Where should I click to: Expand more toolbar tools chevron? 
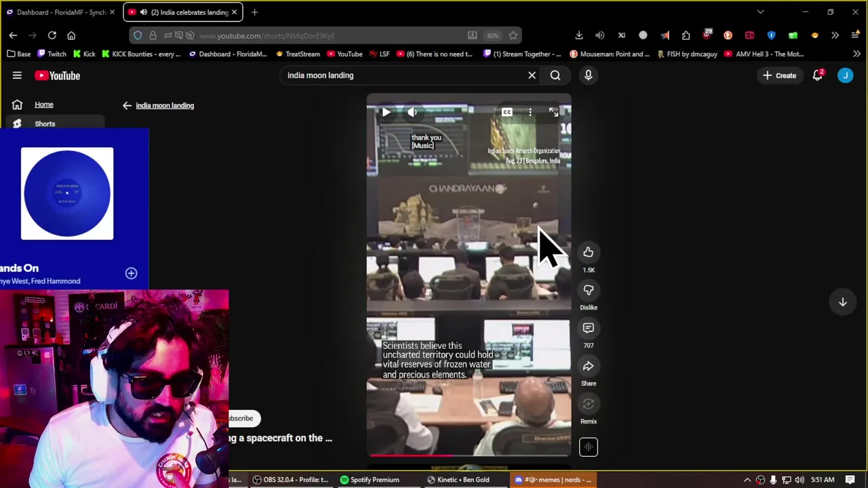click(835, 35)
